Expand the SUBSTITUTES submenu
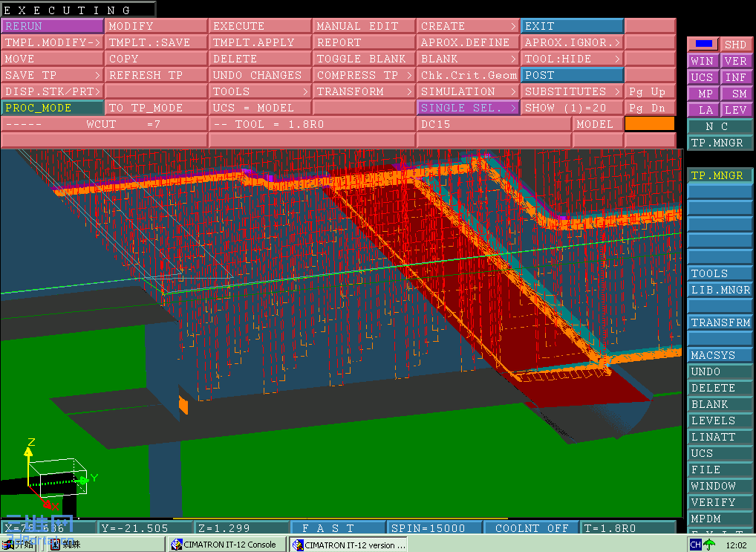The image size is (756, 552). (x=572, y=91)
